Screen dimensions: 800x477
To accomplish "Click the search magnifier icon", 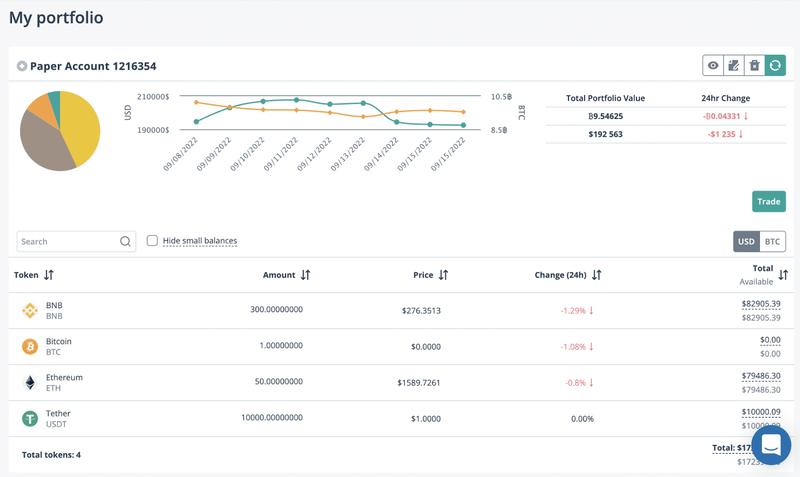I will click(x=126, y=241).
